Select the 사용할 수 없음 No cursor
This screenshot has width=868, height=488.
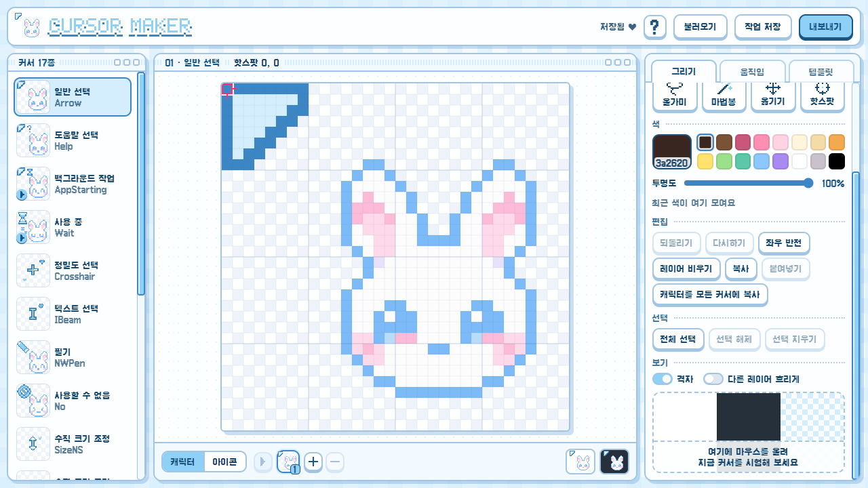(73, 401)
